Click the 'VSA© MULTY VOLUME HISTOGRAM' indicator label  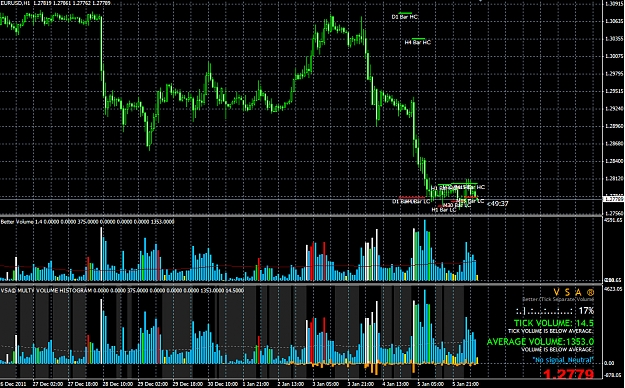(46, 291)
